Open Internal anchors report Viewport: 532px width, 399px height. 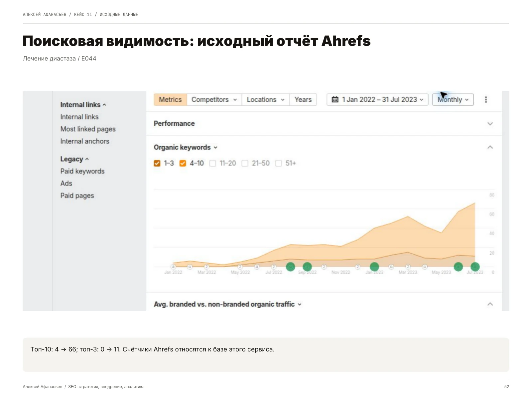[x=85, y=141]
